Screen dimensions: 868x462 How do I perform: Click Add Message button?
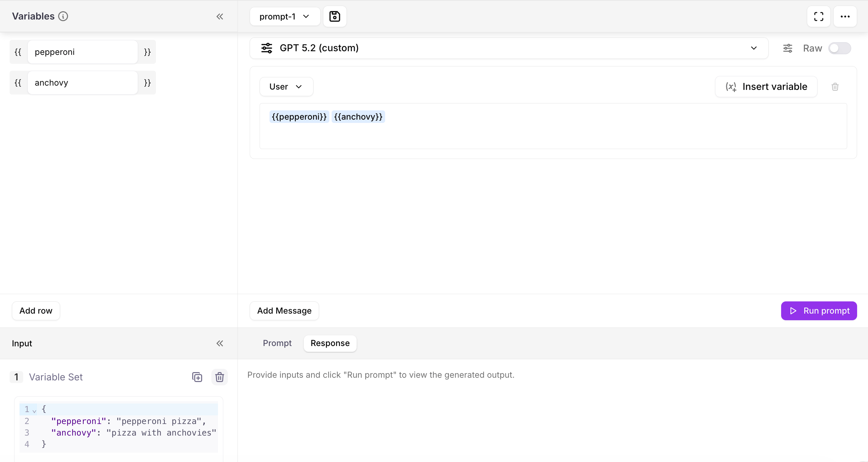click(284, 311)
